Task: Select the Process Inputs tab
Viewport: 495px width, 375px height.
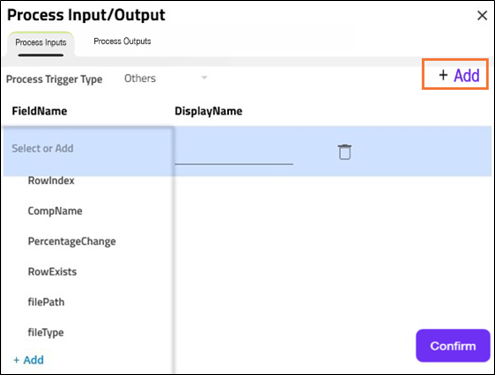Action: 41,43
